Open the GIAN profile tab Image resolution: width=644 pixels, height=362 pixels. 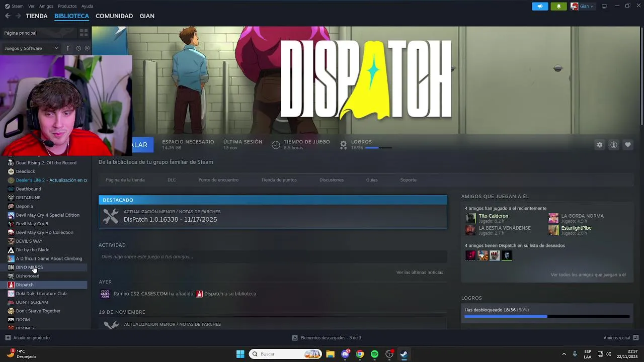coord(147,16)
